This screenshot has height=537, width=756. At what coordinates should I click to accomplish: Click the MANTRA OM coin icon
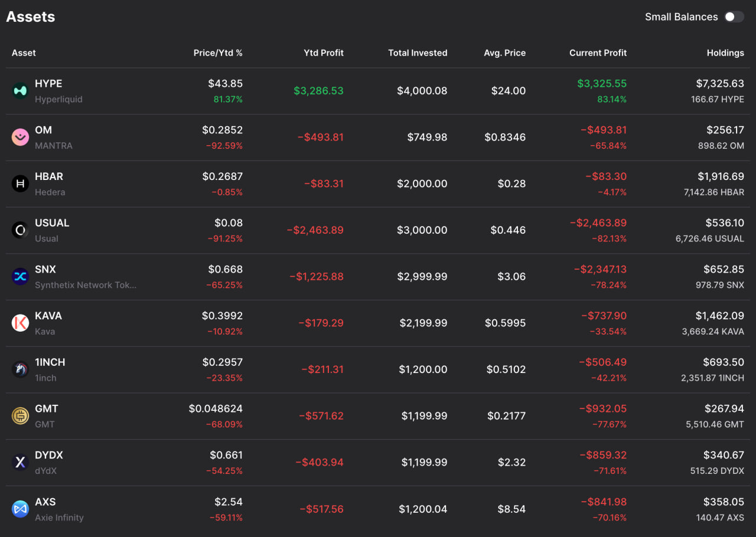click(20, 137)
